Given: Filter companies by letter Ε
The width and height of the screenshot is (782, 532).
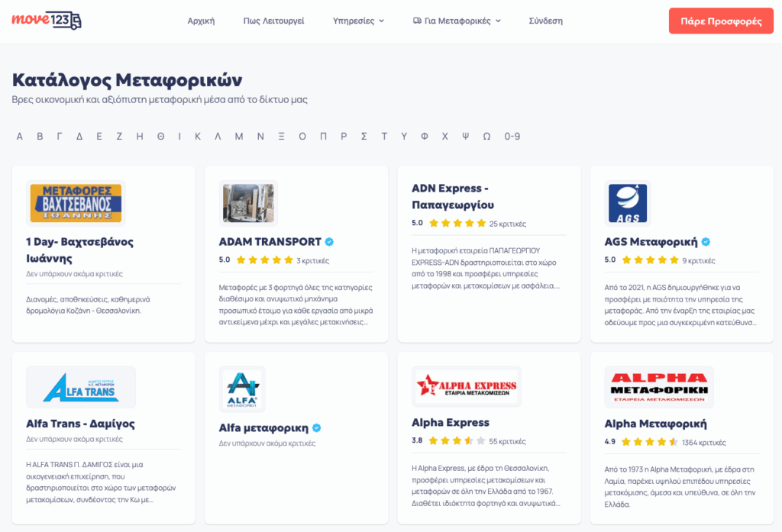Looking at the screenshot, I should click(x=99, y=136).
